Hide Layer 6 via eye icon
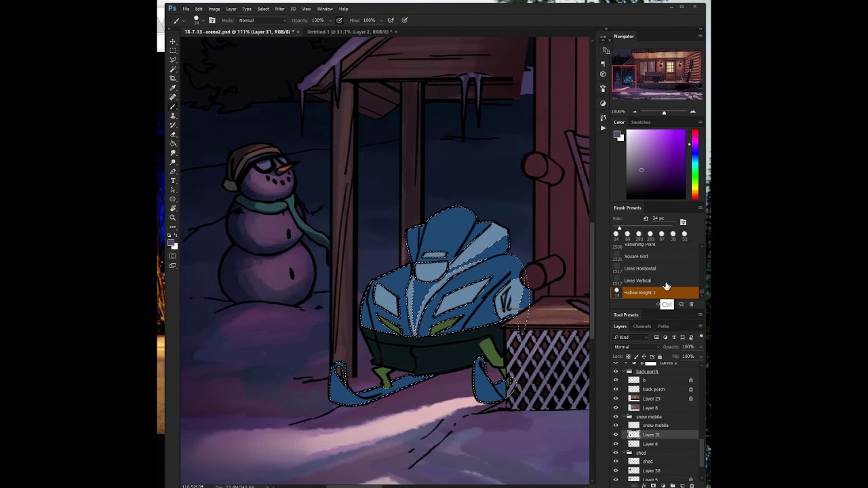Viewport: 868px width, 488px height. (x=616, y=444)
